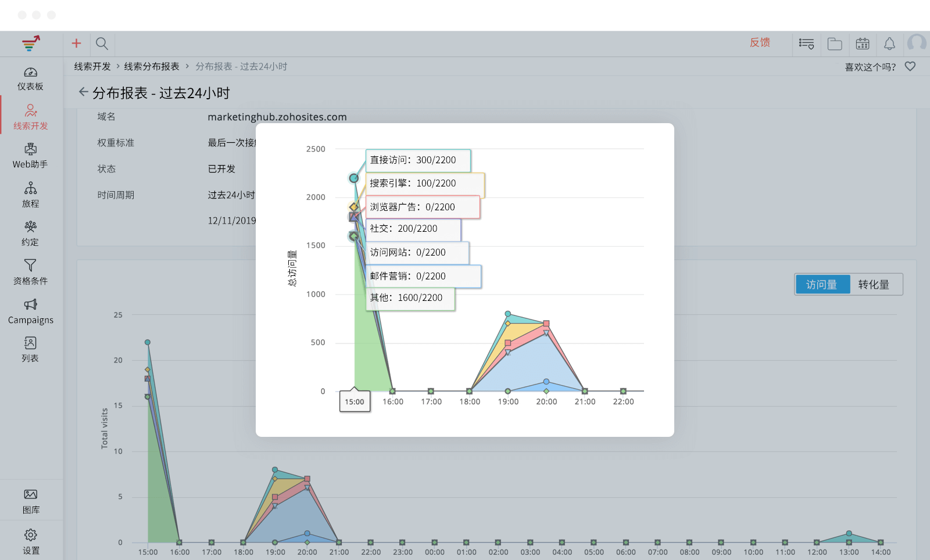Open the 资格条件 funnel icon
Image resolution: width=930 pixels, height=560 pixels.
(x=30, y=265)
